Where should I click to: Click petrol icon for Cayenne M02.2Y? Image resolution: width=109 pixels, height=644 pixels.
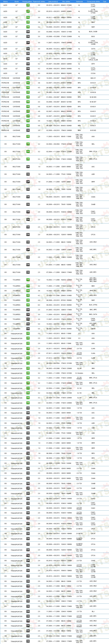pos(28,78)
